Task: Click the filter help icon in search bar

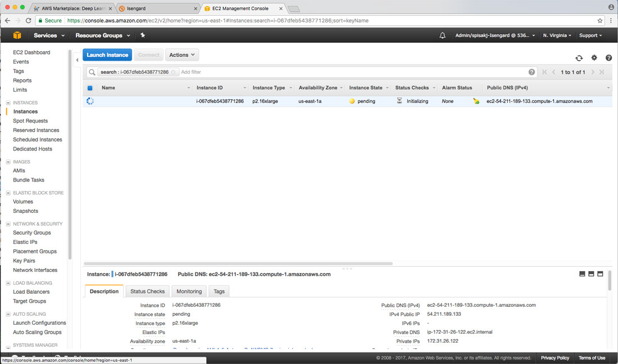Action: [x=531, y=72]
